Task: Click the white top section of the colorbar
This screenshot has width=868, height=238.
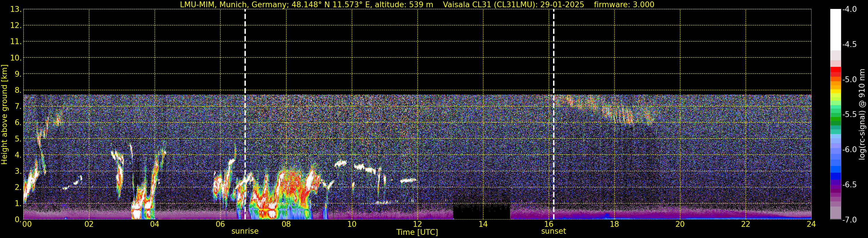Action: 836,30
